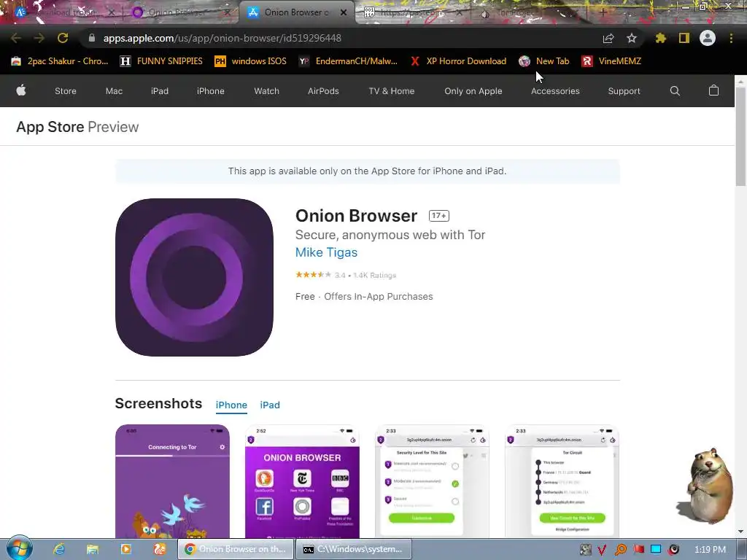Open iPad in Apple navigation
The image size is (747, 560).
pos(160,91)
